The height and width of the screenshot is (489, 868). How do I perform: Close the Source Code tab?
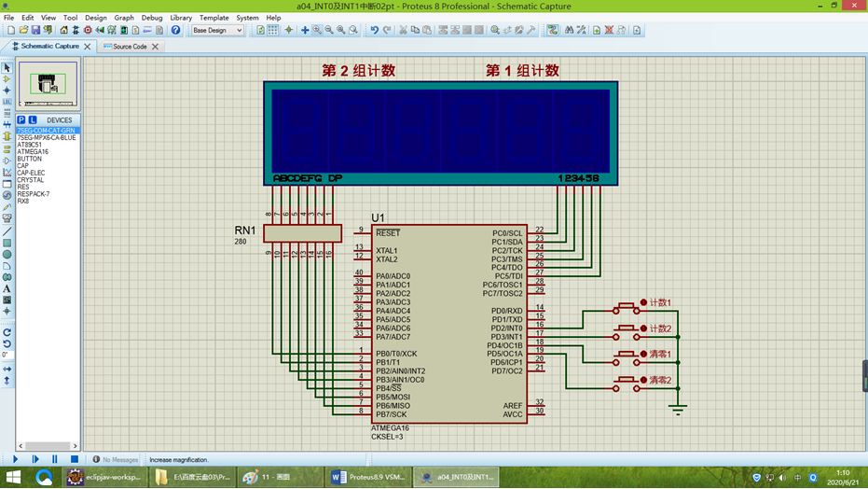[156, 47]
